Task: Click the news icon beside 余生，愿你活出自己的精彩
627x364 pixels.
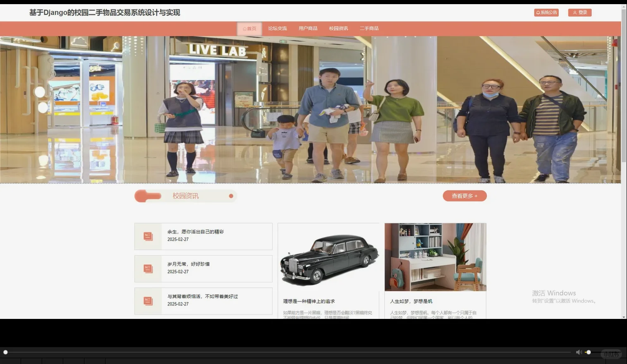Action: click(148, 236)
